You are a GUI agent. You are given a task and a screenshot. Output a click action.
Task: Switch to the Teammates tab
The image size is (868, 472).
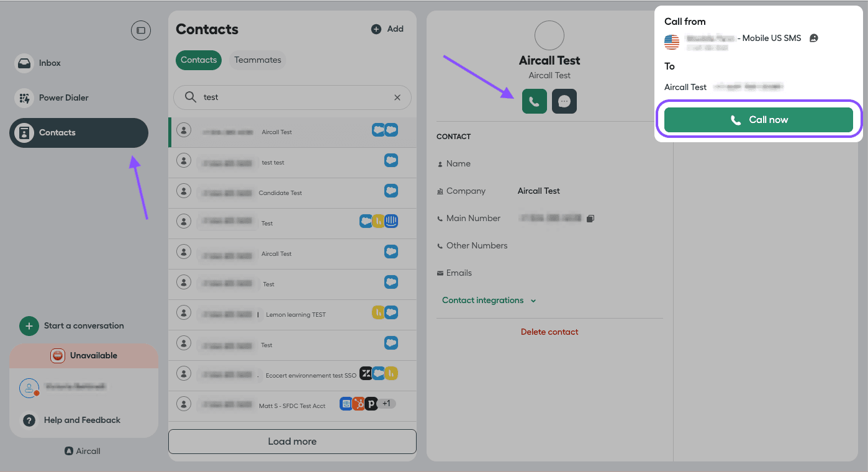click(258, 60)
